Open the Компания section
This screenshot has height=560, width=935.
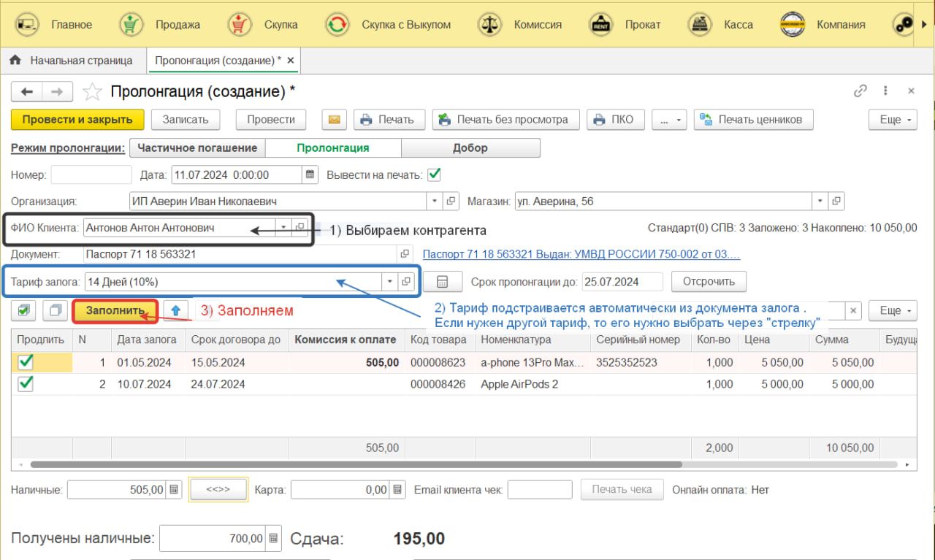pos(793,24)
